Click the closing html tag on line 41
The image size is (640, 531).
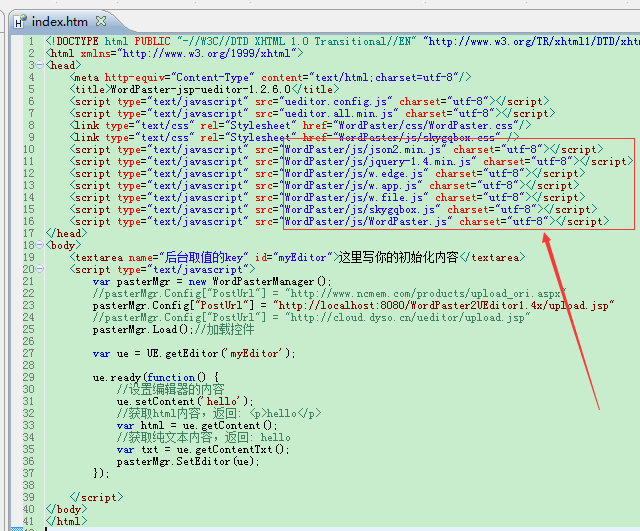pos(67,521)
